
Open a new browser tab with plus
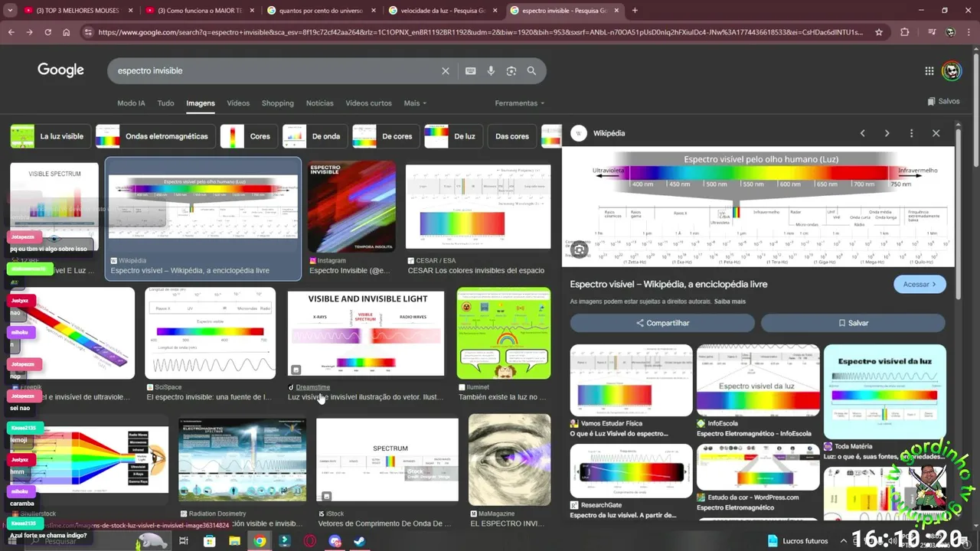coord(635,11)
